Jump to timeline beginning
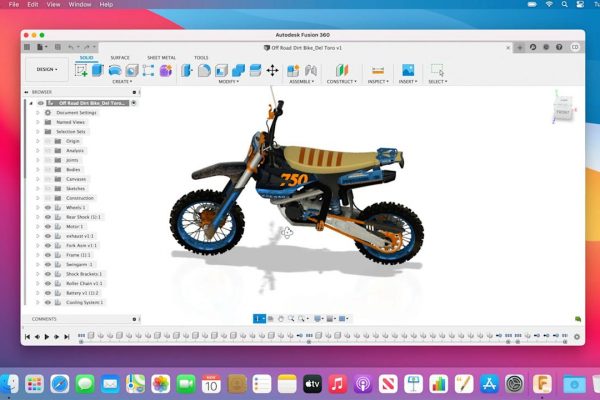Image resolution: width=600 pixels, height=400 pixels. click(27, 337)
